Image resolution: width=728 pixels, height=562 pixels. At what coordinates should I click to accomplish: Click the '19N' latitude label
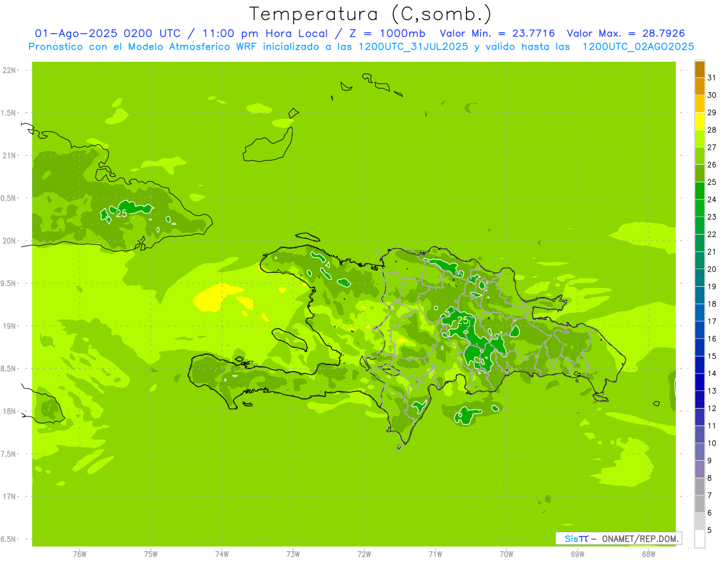(x=10, y=326)
